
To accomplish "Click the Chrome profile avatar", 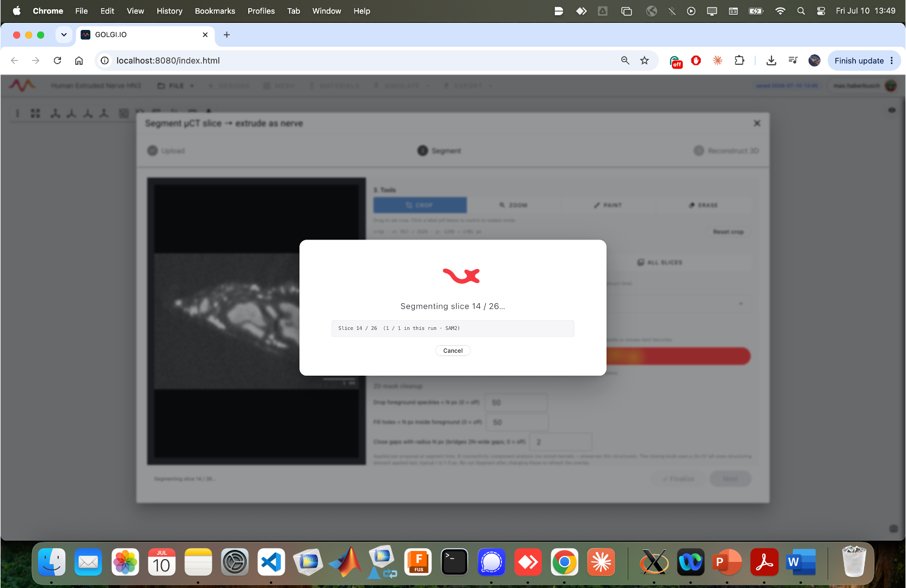I will (815, 60).
